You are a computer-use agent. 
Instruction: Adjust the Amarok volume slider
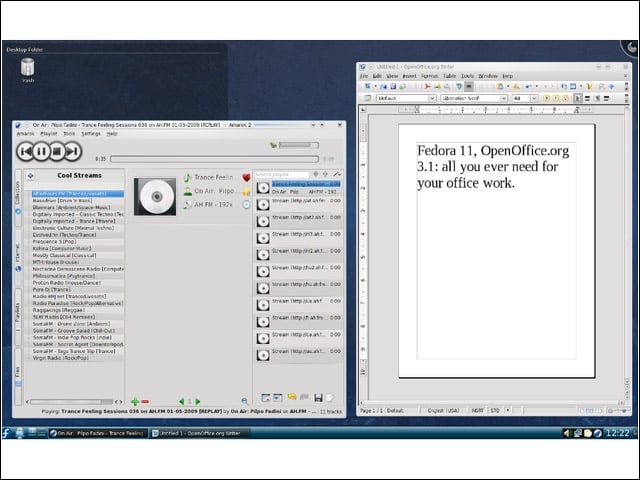tap(299, 145)
